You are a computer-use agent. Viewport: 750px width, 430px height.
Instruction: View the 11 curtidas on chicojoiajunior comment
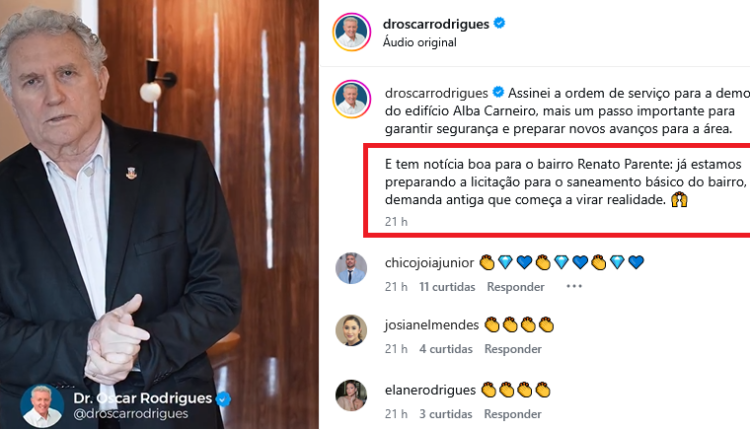pos(447,287)
